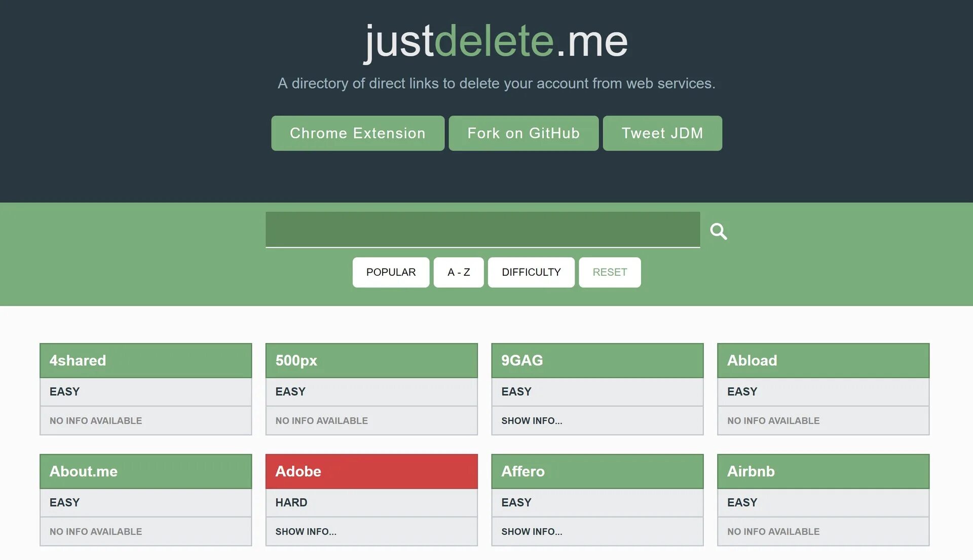Expand the 9GAG SHOW INFO section
973x560 pixels.
click(531, 420)
